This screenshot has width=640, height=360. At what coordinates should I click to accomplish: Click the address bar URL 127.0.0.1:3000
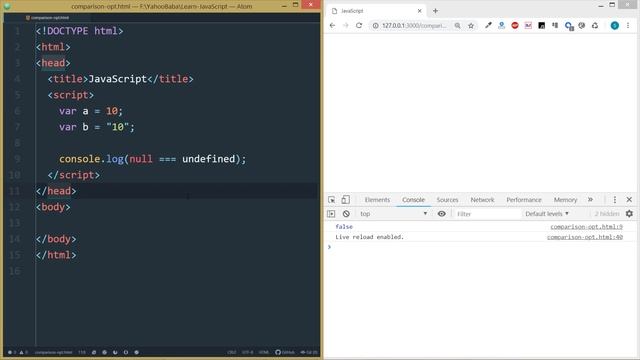tap(414, 25)
